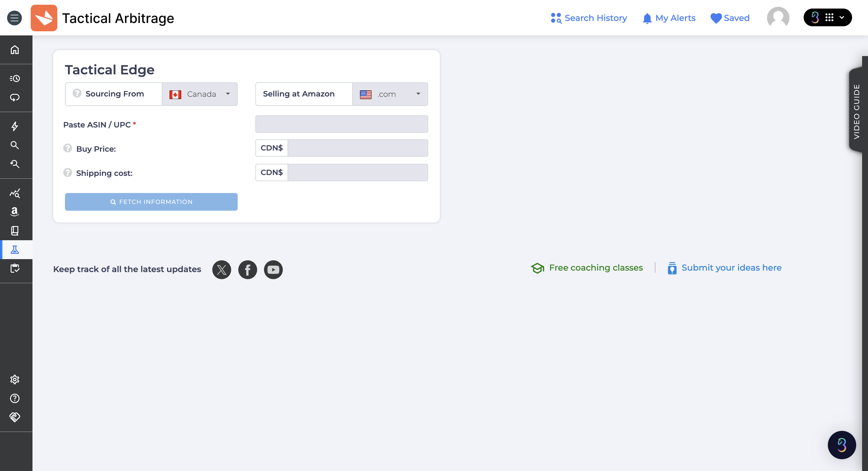The image size is (868, 471).
Task: Go to Home in the sidebar
Action: coord(15,50)
